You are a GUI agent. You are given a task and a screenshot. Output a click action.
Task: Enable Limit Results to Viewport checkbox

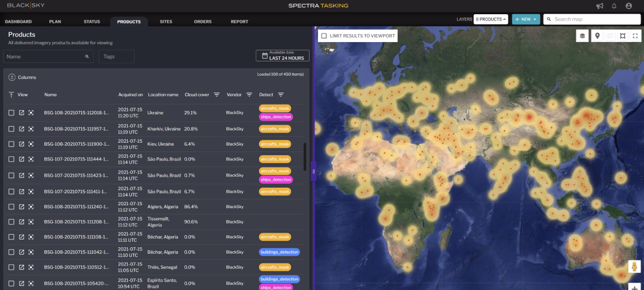[324, 36]
